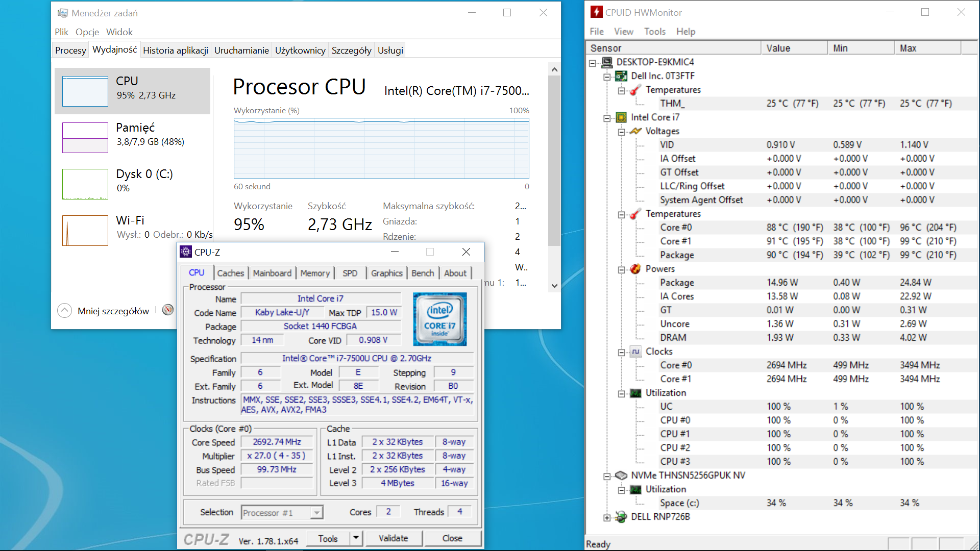
Task: Click the NVMe THNSN5256GPUK drive icon
Action: [x=621, y=475]
